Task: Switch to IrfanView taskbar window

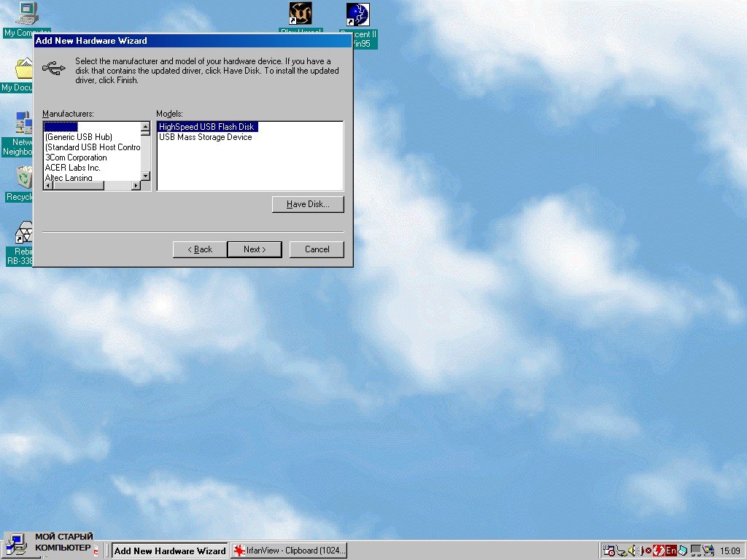Action: click(289, 551)
